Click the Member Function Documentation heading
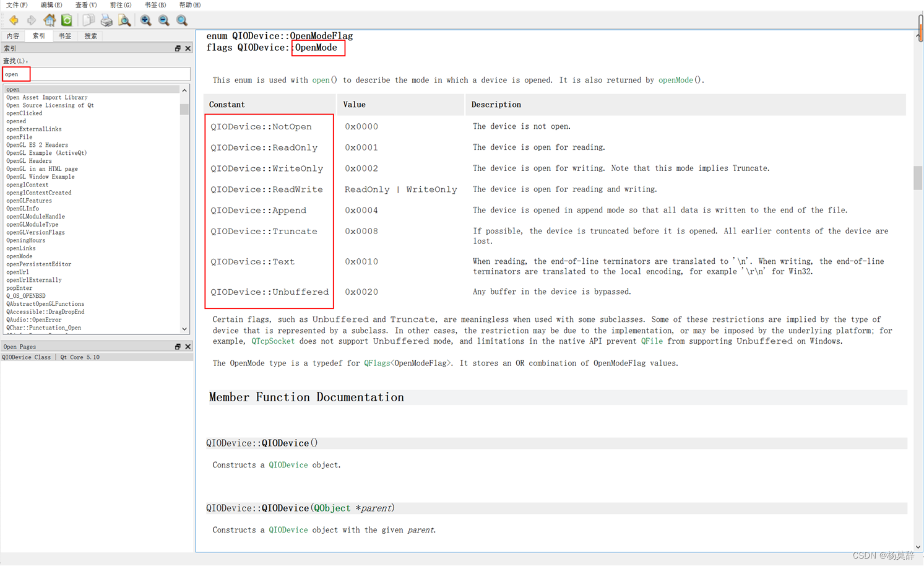Viewport: 924px width, 566px height. pos(306,398)
